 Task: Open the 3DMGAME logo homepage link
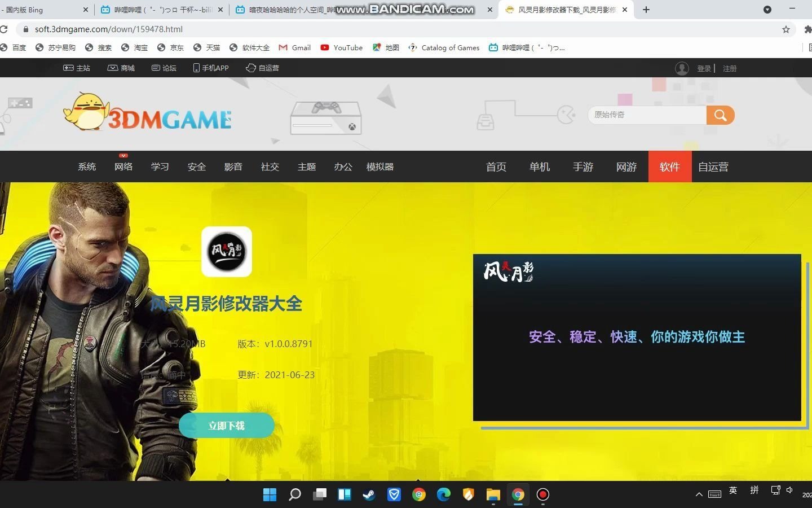[148, 112]
